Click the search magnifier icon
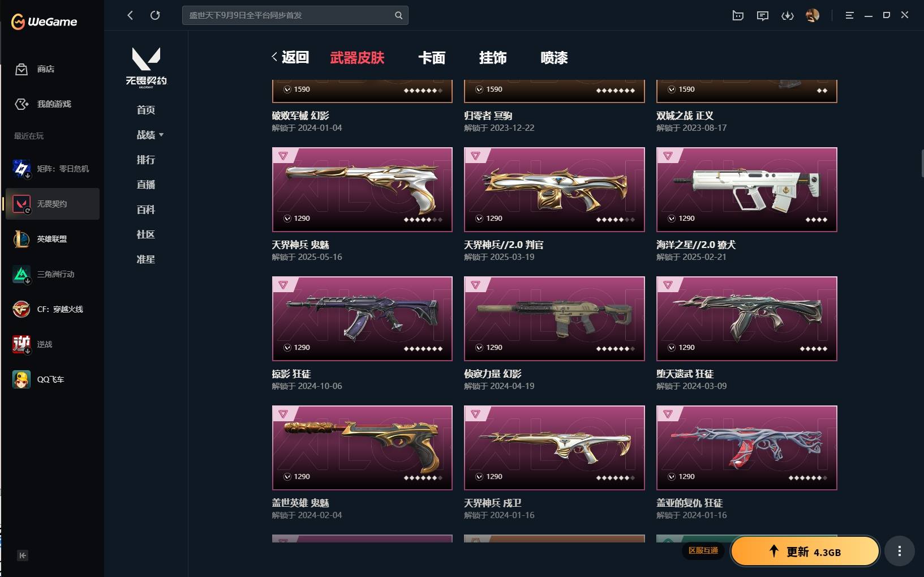Viewport: 924px width, 577px height. coord(398,15)
